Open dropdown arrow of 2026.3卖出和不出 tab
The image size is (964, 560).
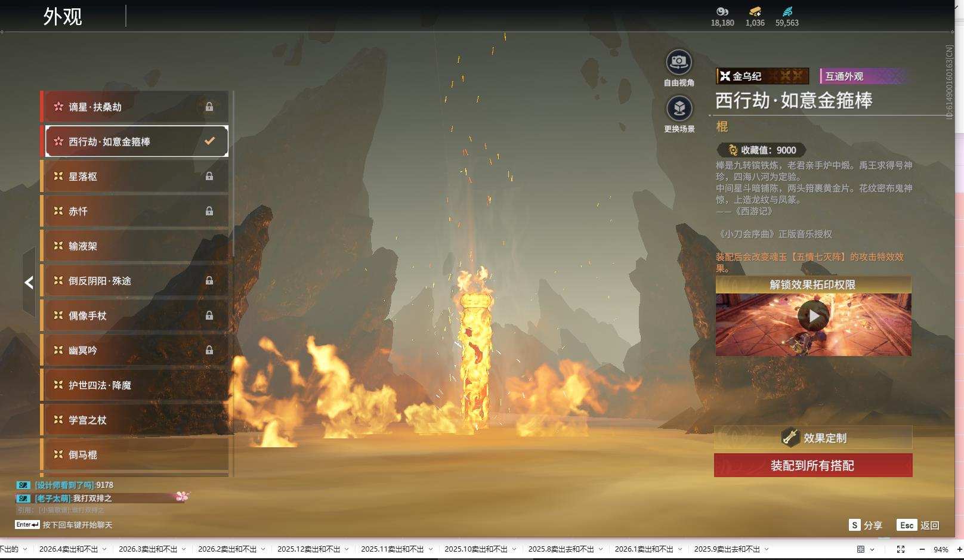click(184, 549)
